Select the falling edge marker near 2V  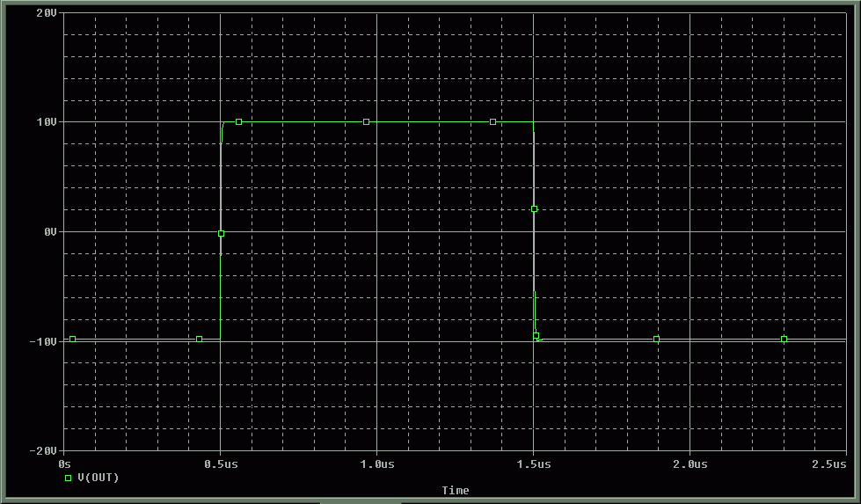[534, 208]
